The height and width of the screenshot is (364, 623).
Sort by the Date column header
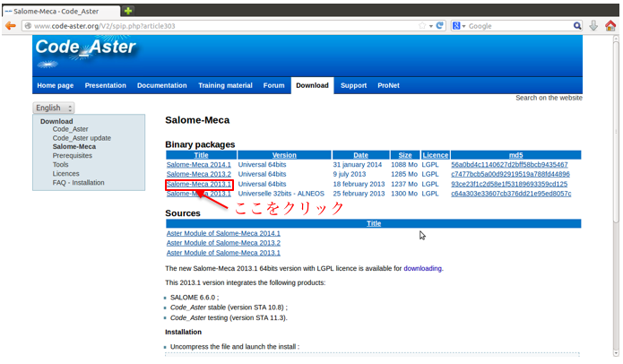point(360,155)
